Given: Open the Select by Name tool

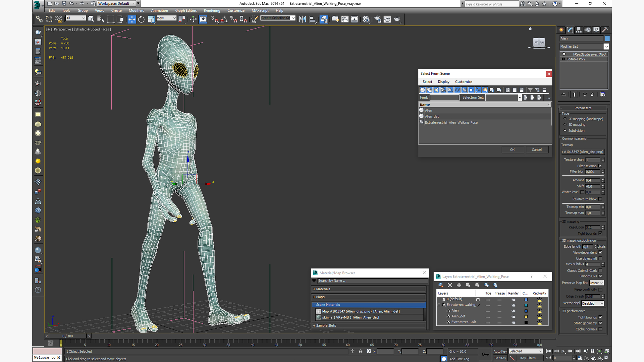Looking at the screenshot, I should tap(100, 19).
